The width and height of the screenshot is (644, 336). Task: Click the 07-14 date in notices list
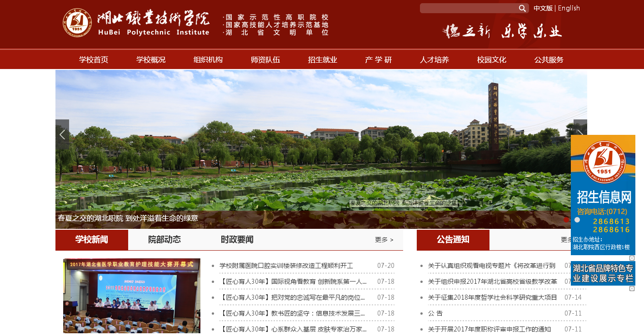click(573, 297)
